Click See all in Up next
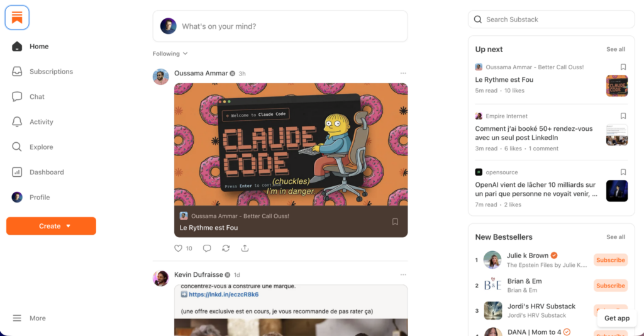 click(616, 49)
